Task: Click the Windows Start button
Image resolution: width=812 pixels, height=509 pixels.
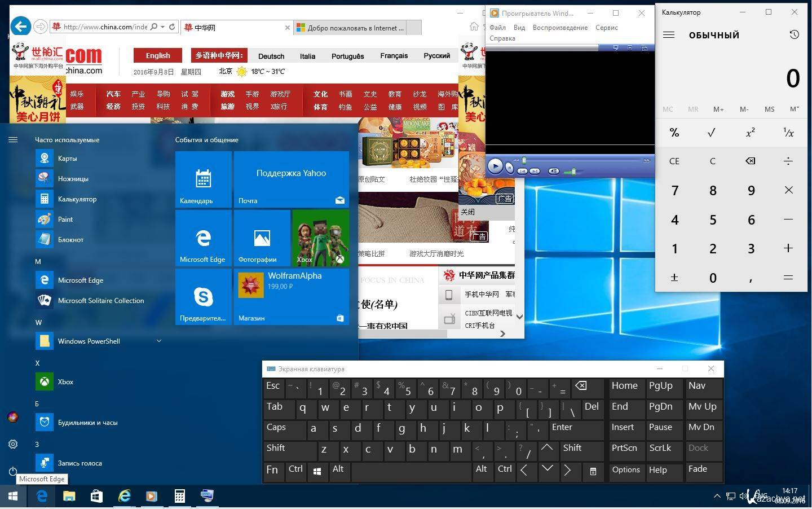Action: (x=13, y=496)
